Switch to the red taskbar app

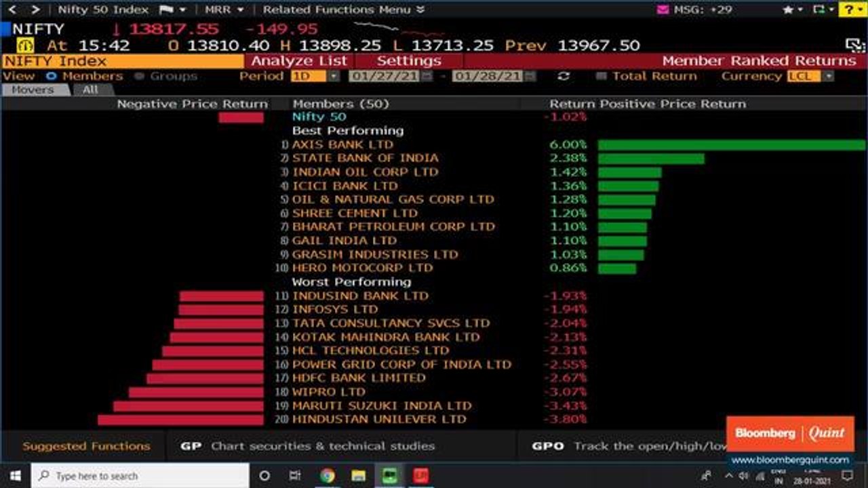(x=419, y=476)
